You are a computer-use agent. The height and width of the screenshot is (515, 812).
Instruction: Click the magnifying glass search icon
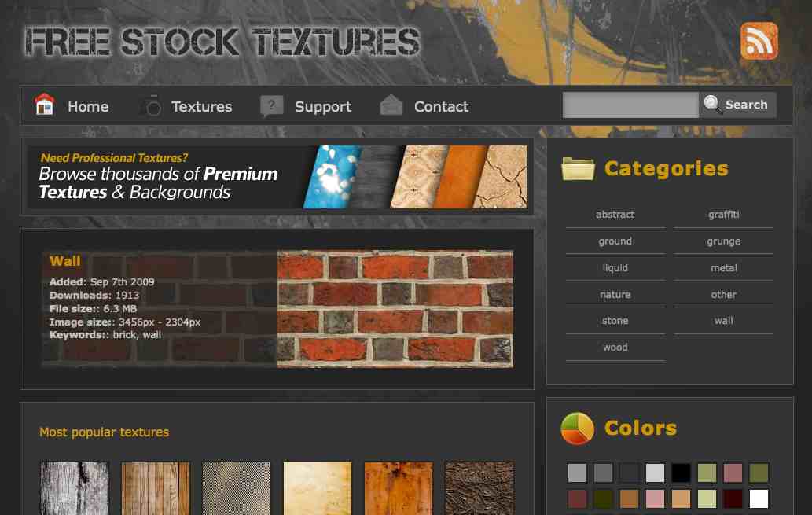click(712, 104)
